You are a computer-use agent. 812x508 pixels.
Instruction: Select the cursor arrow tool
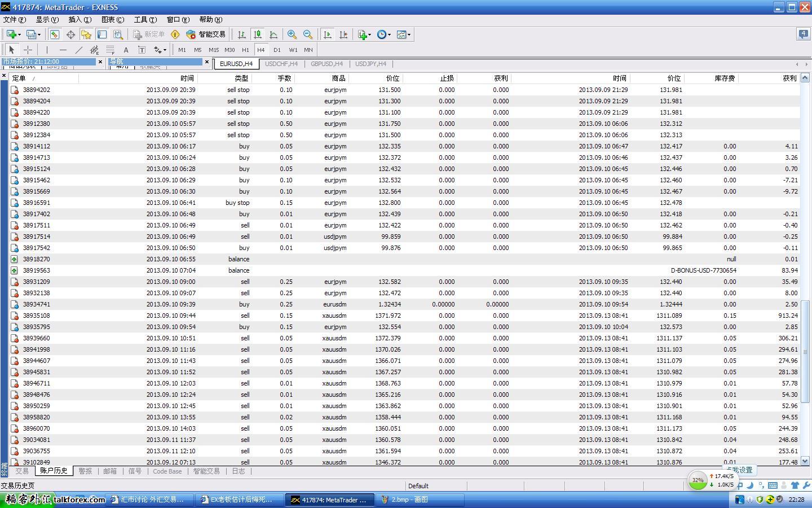tap(12, 50)
